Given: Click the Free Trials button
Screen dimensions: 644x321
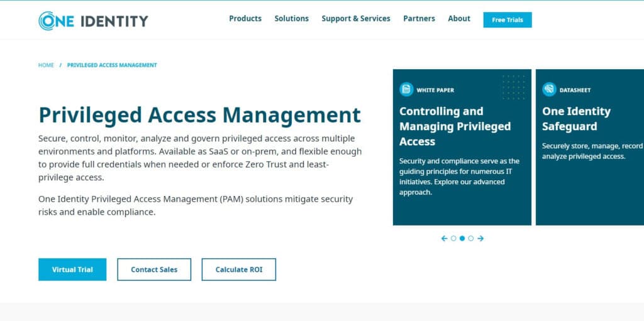Looking at the screenshot, I should coord(508,19).
